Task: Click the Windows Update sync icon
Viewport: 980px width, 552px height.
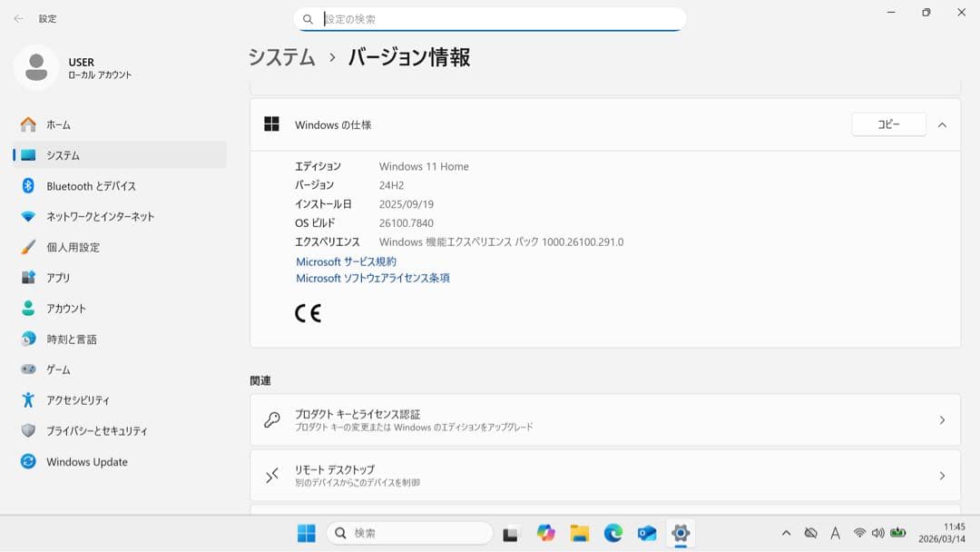Action: pos(28,461)
